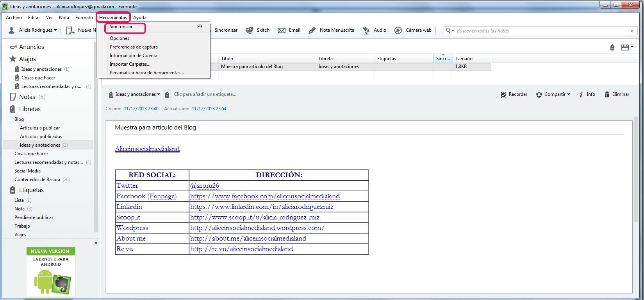
Task: Click the Herramientas menu
Action: (x=113, y=18)
